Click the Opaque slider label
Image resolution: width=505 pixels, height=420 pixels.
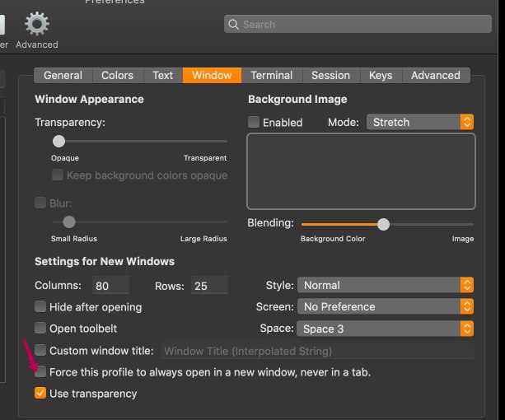65,158
